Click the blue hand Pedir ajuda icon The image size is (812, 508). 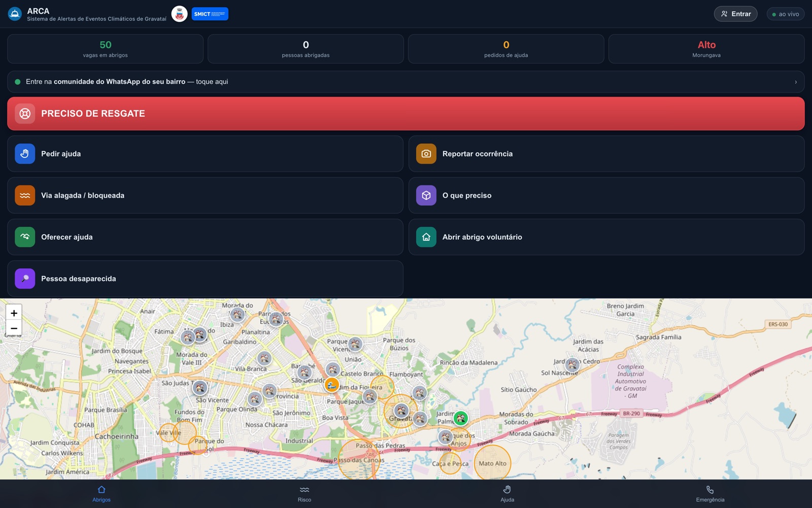pos(25,153)
